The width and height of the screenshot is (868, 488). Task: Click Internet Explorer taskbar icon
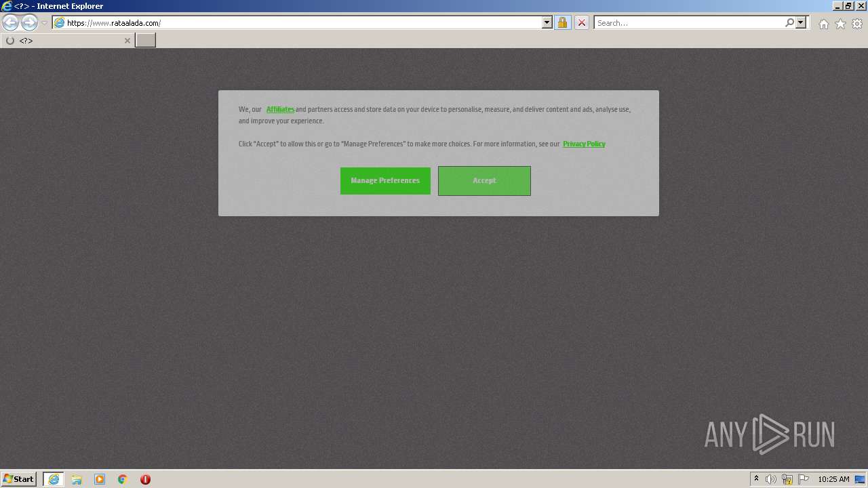pyautogui.click(x=54, y=479)
